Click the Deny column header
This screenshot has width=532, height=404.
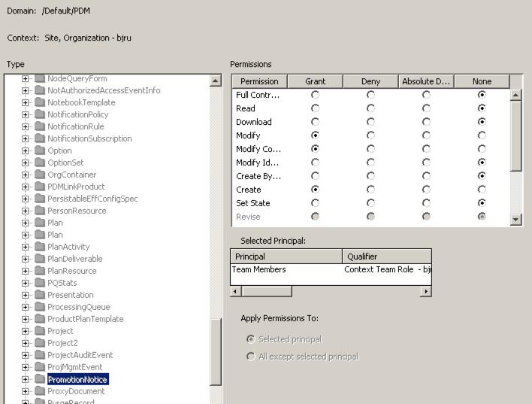371,81
